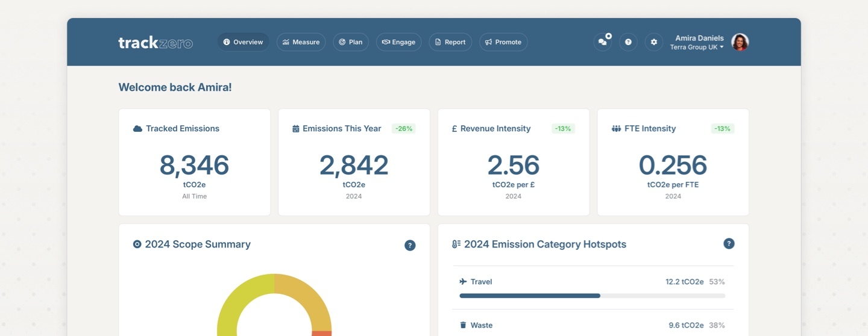Click the tCO2e per FTE label
The image size is (868, 336).
click(673, 185)
